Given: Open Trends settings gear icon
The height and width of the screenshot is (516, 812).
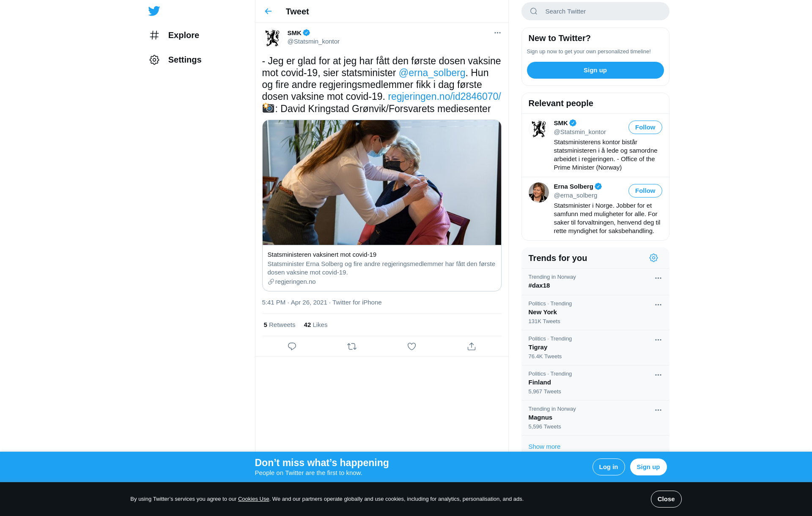Looking at the screenshot, I should pyautogui.click(x=653, y=258).
